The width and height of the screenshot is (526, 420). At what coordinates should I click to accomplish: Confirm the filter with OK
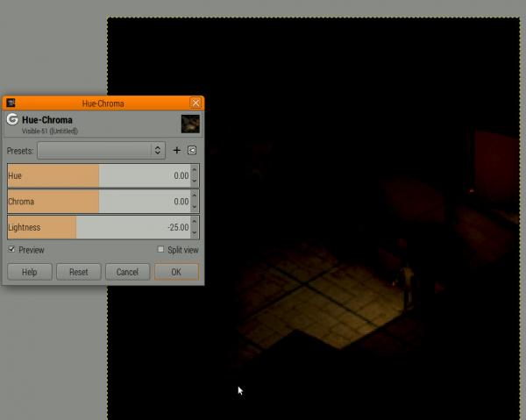click(176, 272)
